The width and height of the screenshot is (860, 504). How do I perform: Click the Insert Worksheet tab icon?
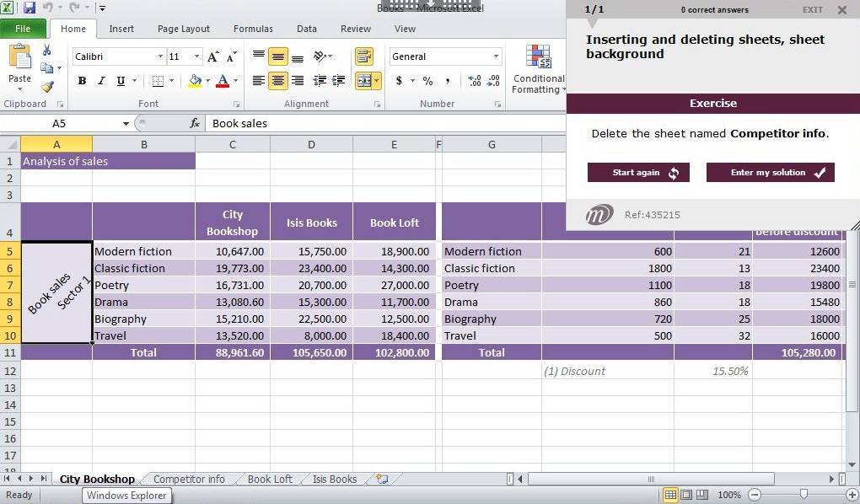[x=383, y=479]
